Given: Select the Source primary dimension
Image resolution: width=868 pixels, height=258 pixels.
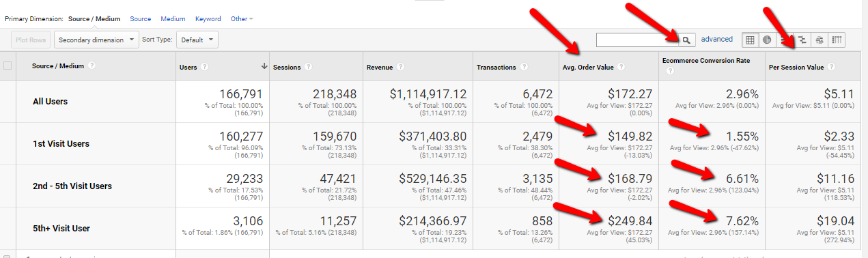Looking at the screenshot, I should coord(141,19).
